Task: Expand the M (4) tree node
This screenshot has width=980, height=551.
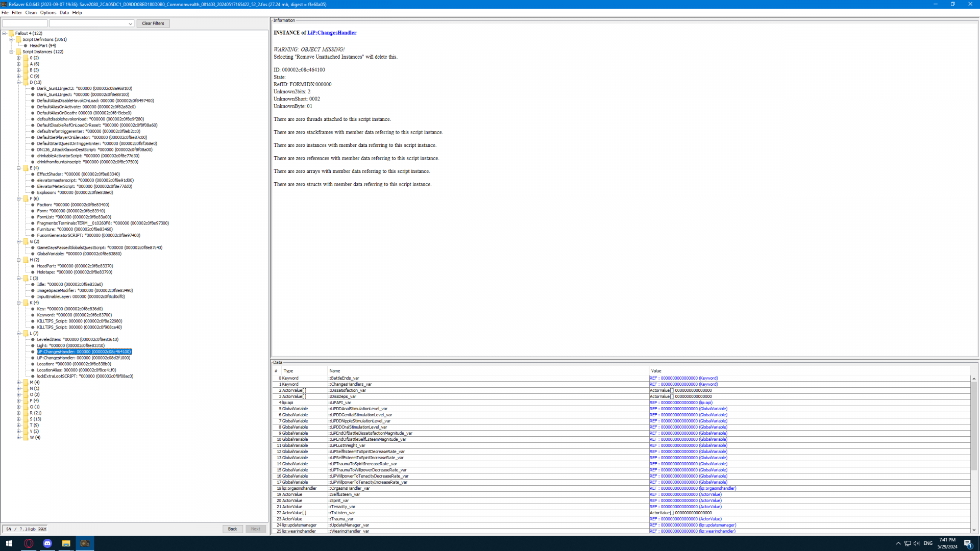Action: point(18,382)
